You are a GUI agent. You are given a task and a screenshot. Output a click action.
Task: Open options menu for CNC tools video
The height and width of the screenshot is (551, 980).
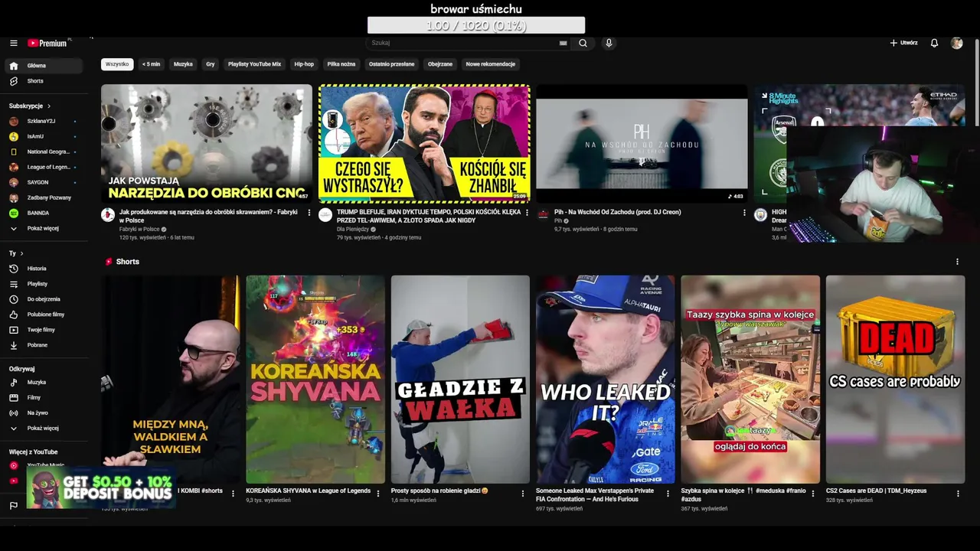[x=309, y=213]
